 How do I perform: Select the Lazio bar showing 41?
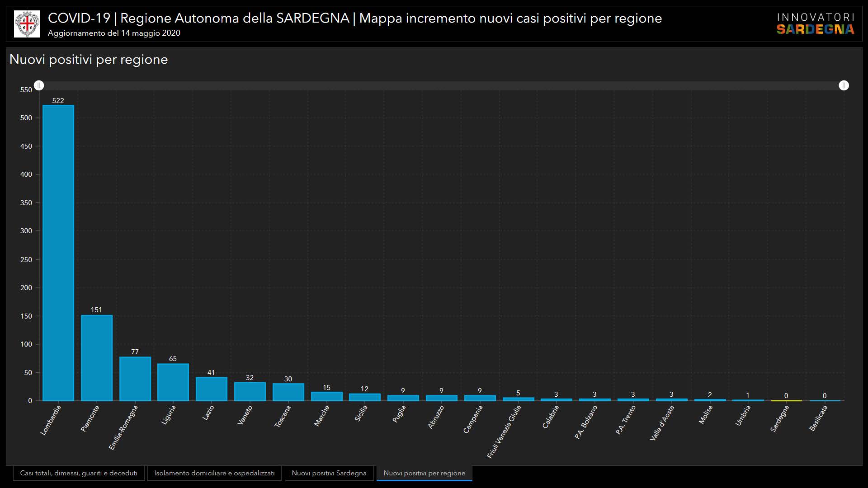coord(211,389)
